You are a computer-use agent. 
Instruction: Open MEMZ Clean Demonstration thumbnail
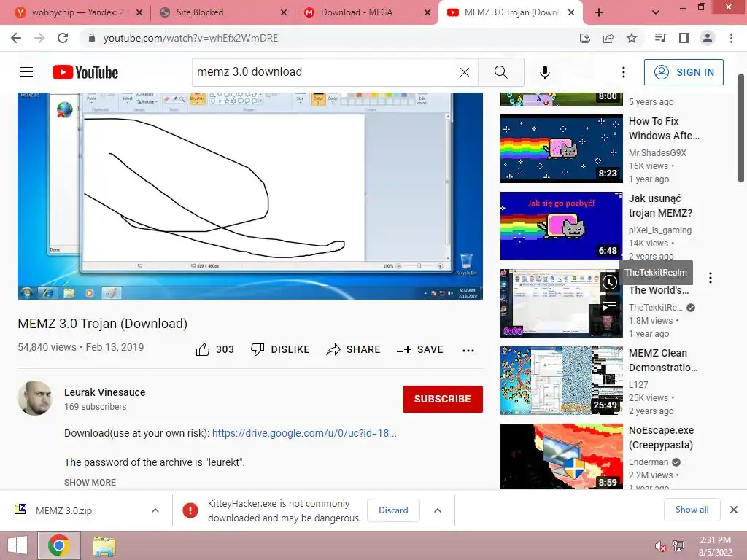[x=561, y=381]
